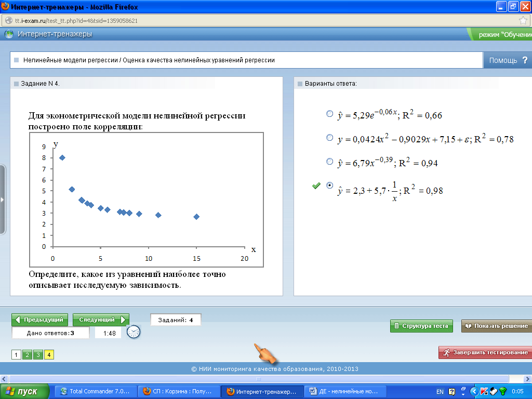Switch to Интернет-тренажеры taskbar item
The image size is (532, 399).
coord(262,392)
